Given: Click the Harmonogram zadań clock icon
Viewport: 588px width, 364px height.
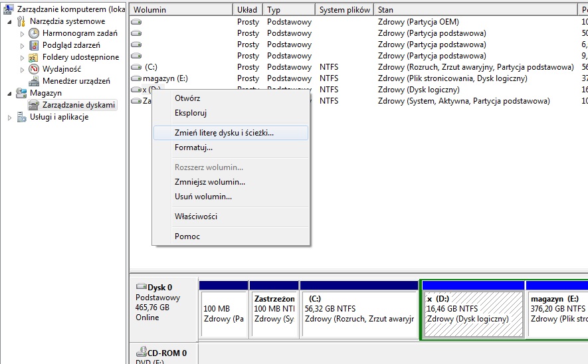Looking at the screenshot, I should click(34, 33).
